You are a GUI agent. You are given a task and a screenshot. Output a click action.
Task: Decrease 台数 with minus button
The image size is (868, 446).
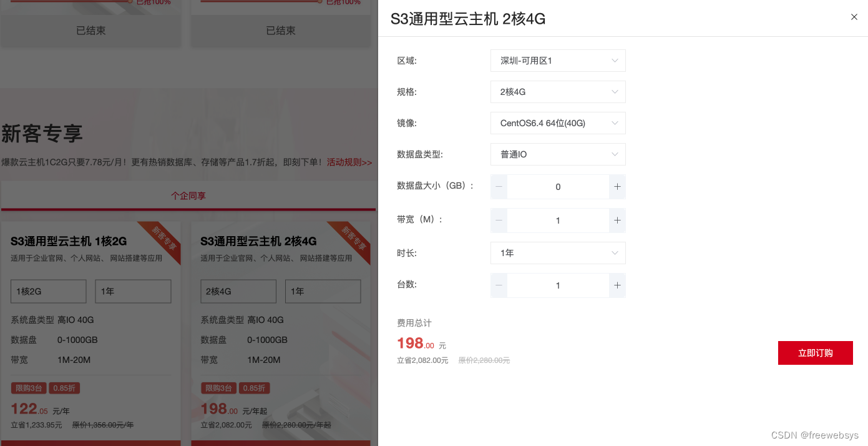[499, 285]
